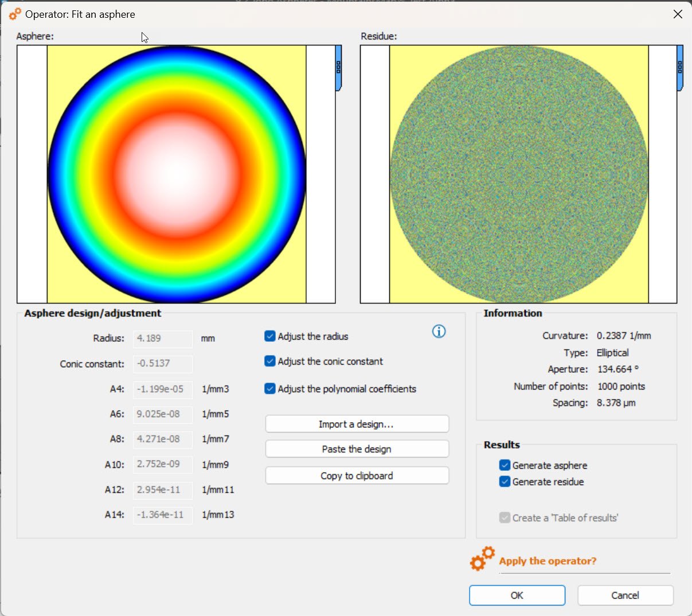692x616 pixels.
Task: Copy the design to clipboard
Action: (357, 475)
